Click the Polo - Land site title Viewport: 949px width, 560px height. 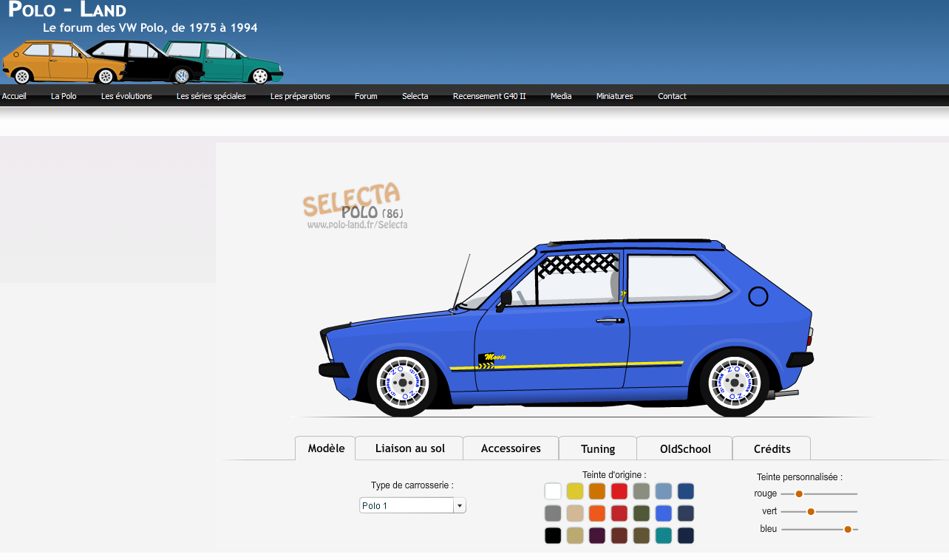[67, 10]
